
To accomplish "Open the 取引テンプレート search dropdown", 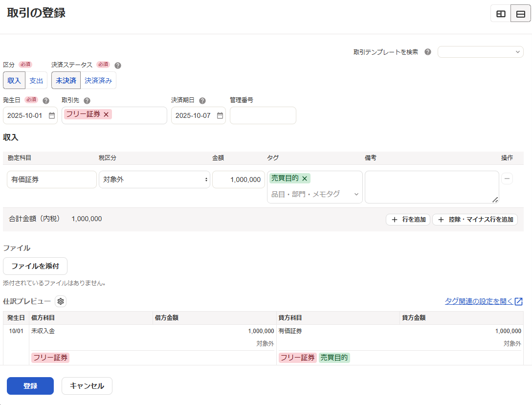I will [481, 52].
